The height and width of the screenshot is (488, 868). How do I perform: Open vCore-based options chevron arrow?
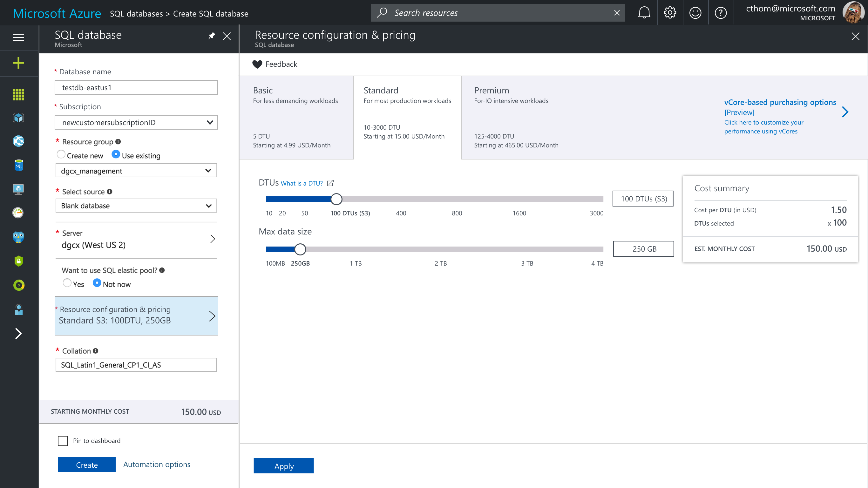(x=845, y=112)
